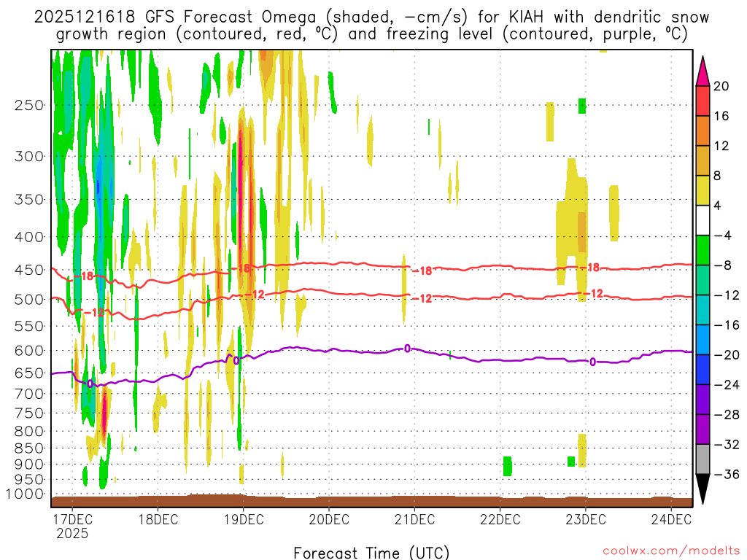Viewport: 747px width, 560px height.
Task: Click the 800 pressure level label
Action: tap(29, 432)
